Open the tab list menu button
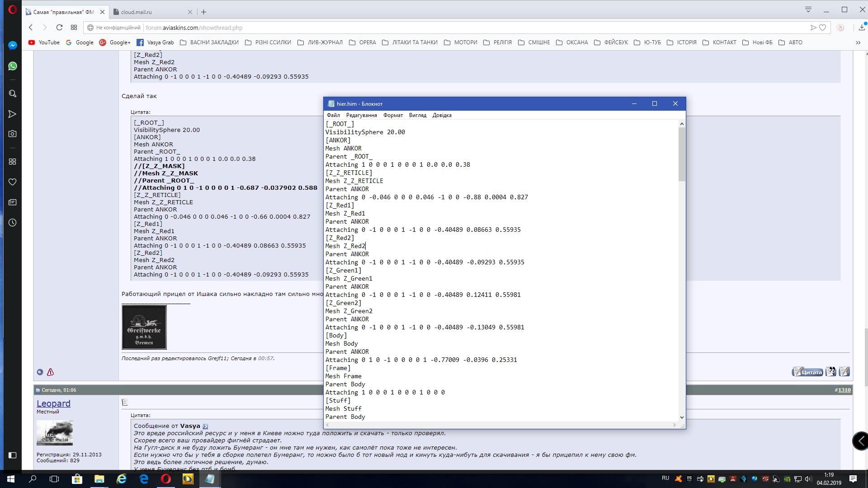Viewport: 868px width, 488px height. [x=808, y=9]
